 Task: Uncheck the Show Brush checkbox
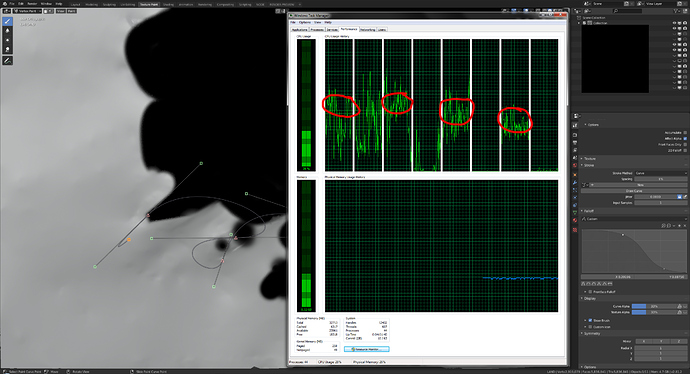tap(591, 320)
